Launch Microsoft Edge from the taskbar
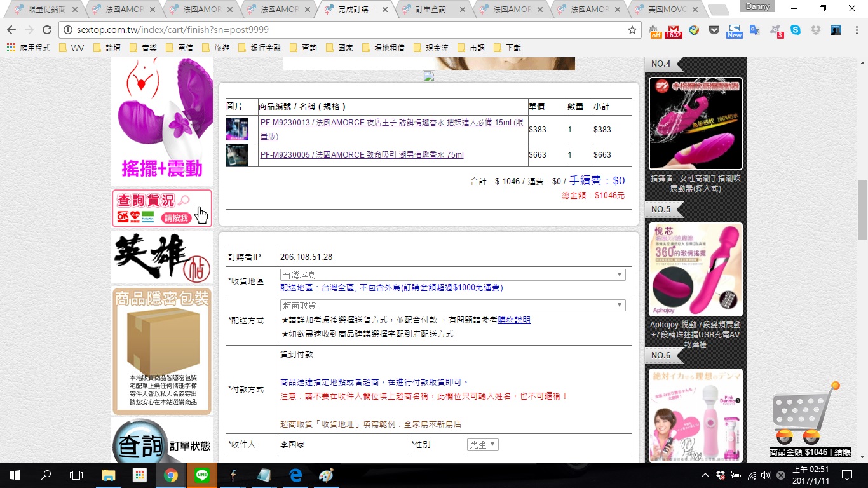The height and width of the screenshot is (488, 868). (295, 475)
